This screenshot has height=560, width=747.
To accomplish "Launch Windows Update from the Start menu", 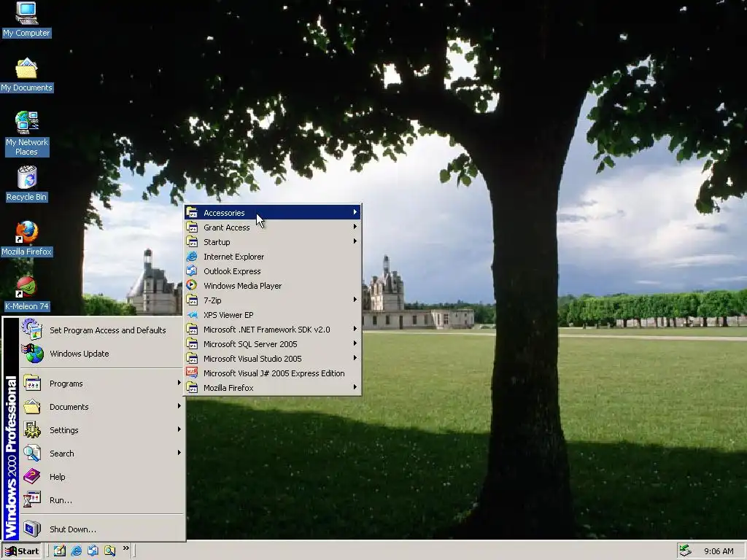I will point(101,354).
